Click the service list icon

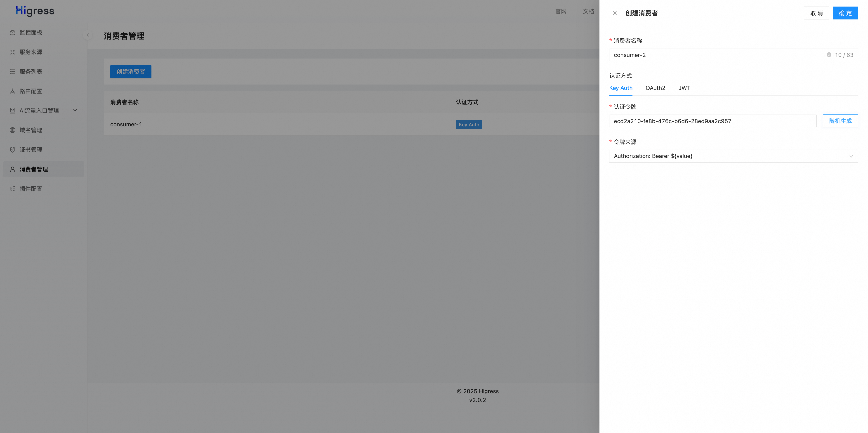click(x=12, y=72)
